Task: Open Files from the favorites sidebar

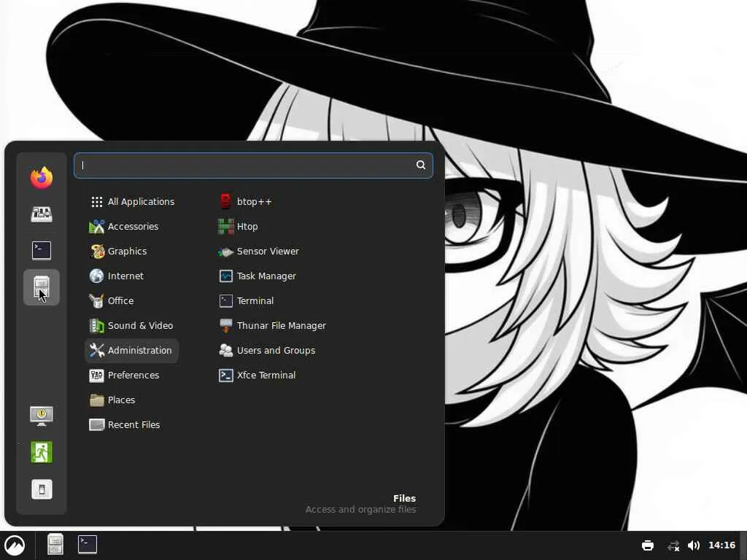Action: (x=42, y=287)
